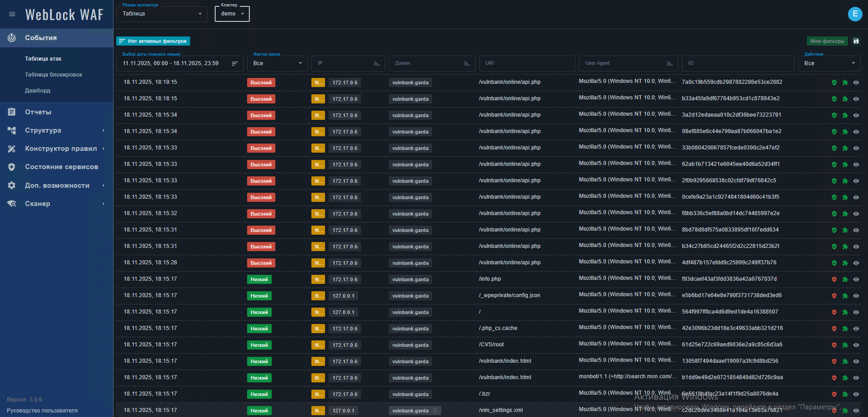
Task: Click the eye icon in the /CVS/root row
Action: pyautogui.click(x=856, y=345)
